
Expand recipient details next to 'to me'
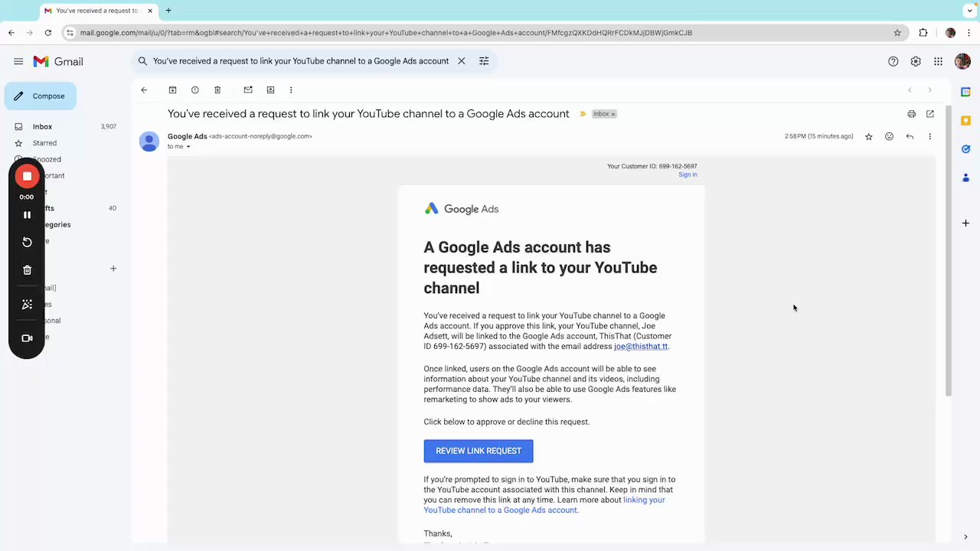tap(188, 147)
